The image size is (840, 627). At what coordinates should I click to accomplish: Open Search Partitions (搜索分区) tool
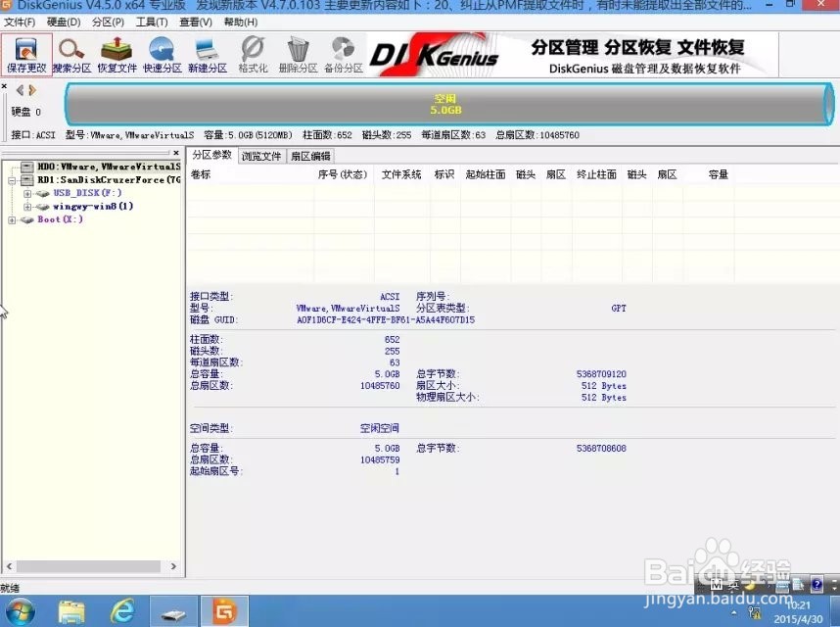[71, 55]
